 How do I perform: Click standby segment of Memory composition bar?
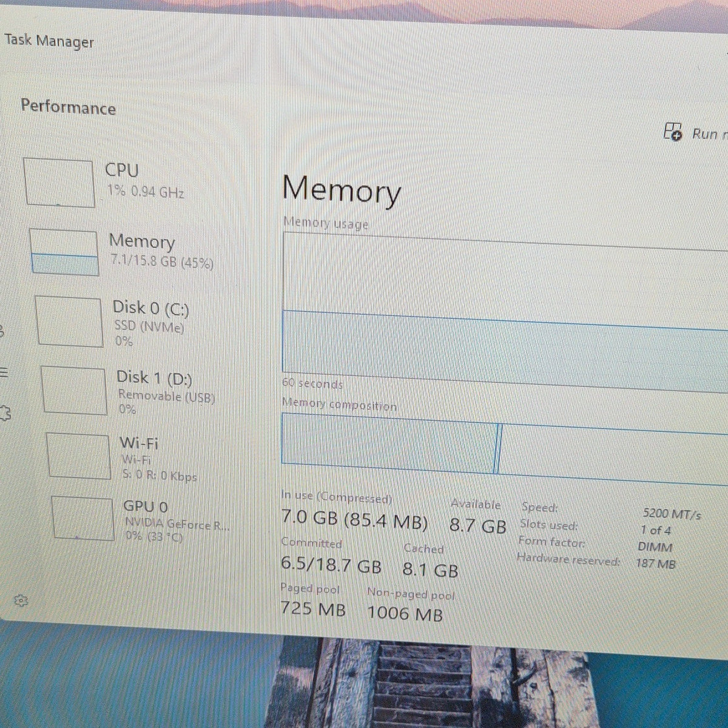[x=613, y=454]
